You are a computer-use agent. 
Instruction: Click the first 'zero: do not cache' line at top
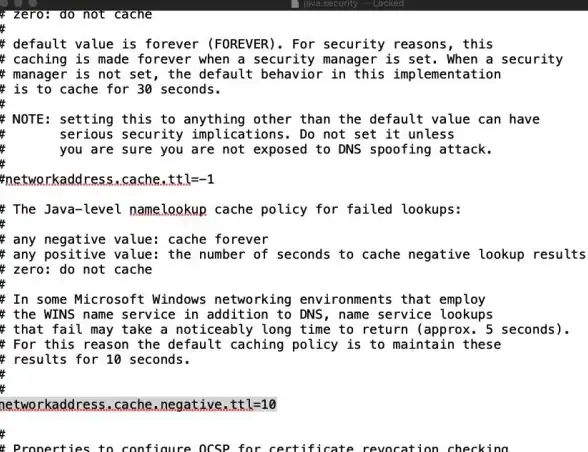[76, 15]
